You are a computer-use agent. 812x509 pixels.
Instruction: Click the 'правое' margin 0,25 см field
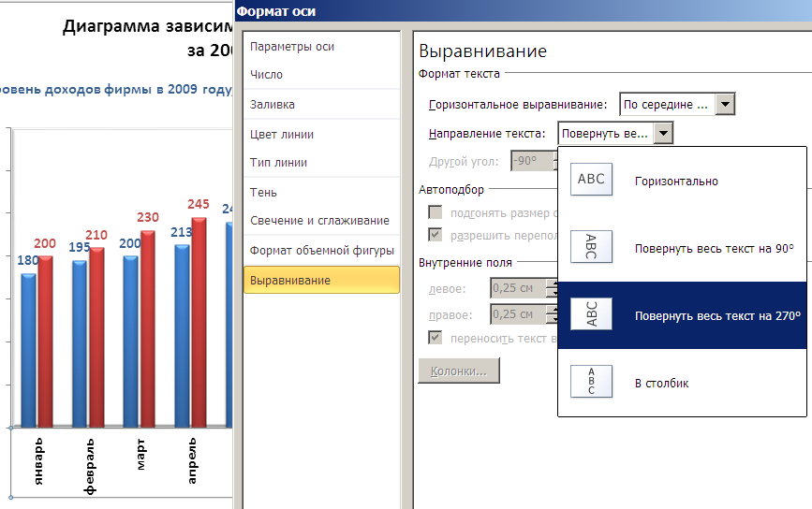point(518,314)
